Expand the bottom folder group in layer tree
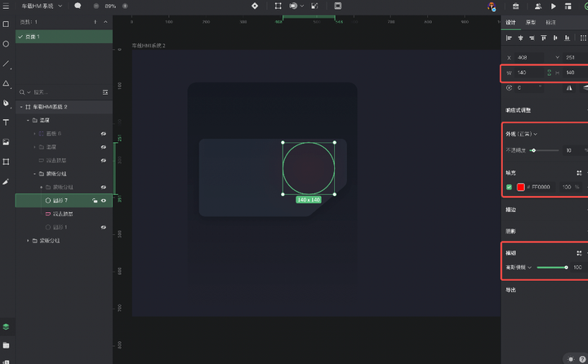588x364 pixels. 28,241
